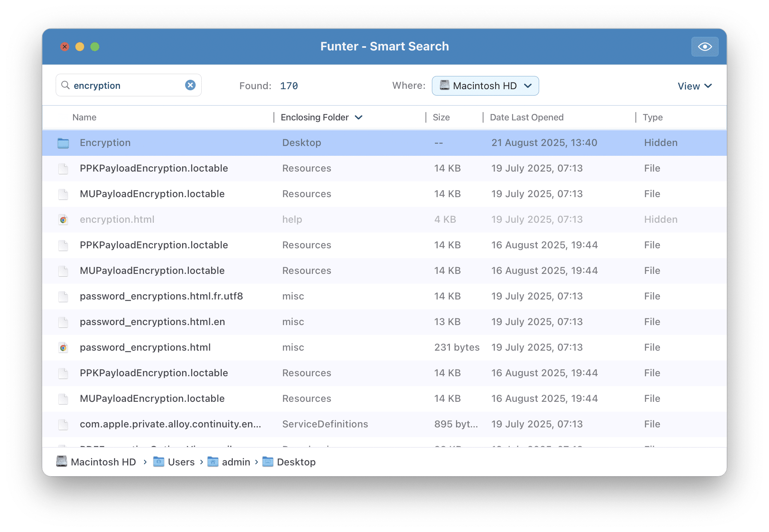Sort by Name column header

85,117
